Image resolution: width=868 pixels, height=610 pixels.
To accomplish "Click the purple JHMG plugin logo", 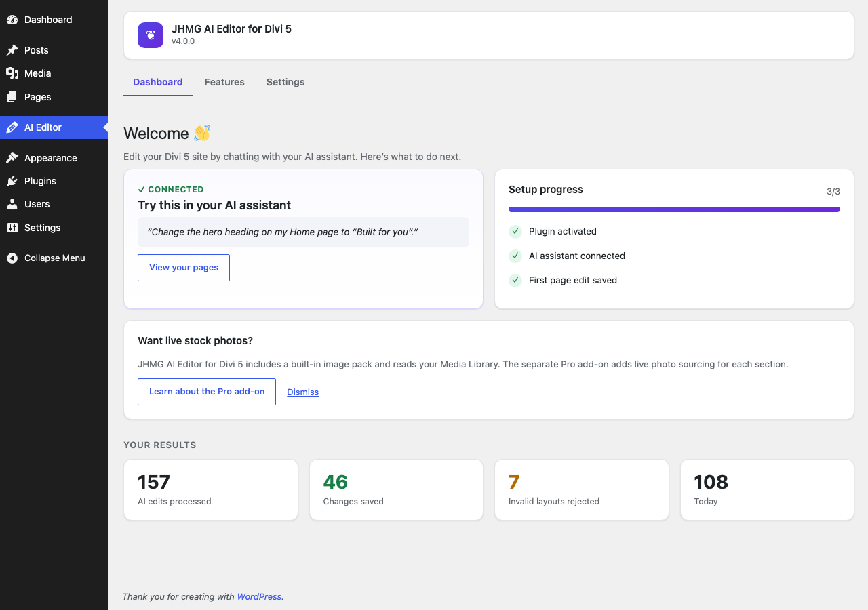I will pos(151,35).
